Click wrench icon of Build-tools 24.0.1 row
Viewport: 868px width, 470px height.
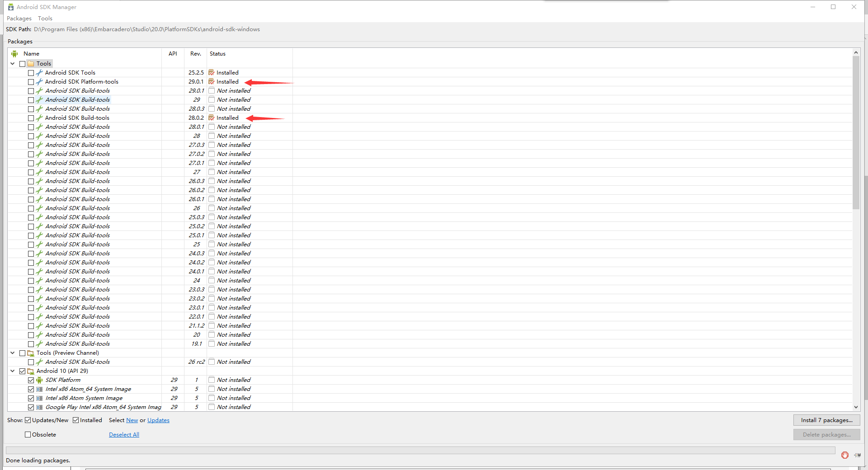(x=39, y=272)
